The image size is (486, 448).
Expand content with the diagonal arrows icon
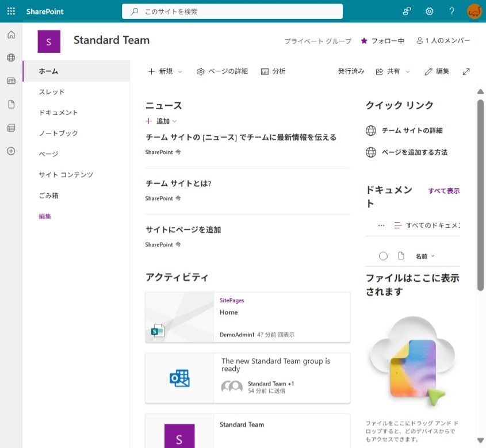[x=466, y=71]
